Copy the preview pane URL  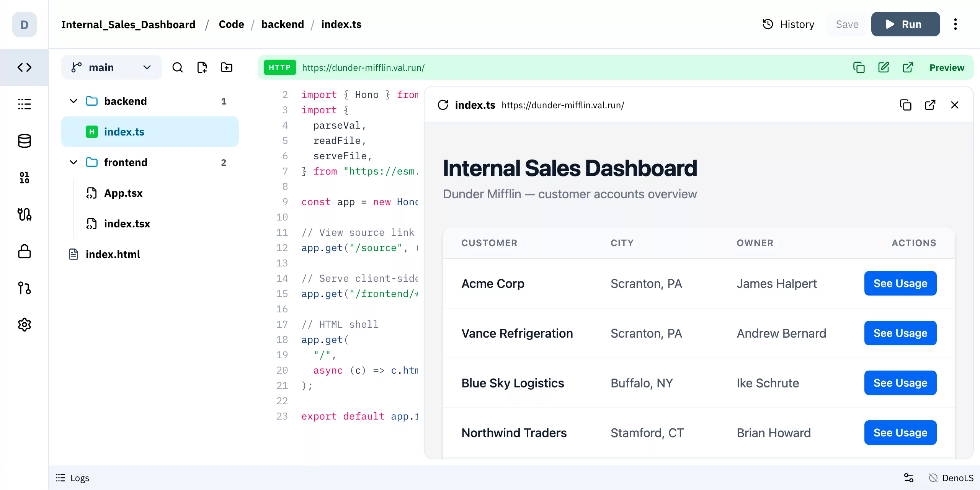[x=905, y=105]
